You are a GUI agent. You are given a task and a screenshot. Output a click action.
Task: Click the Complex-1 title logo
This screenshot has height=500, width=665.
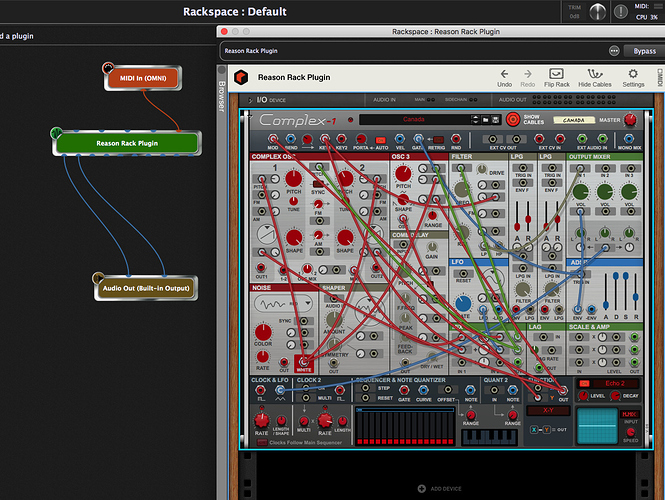pos(298,120)
